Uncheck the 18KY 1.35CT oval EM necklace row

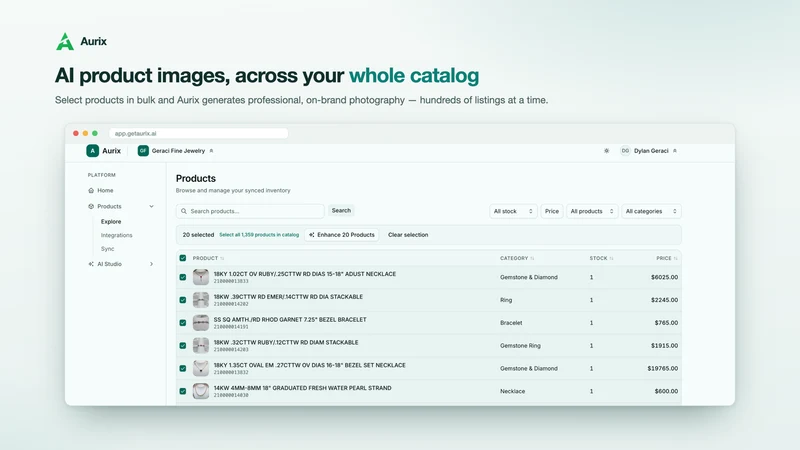point(183,368)
